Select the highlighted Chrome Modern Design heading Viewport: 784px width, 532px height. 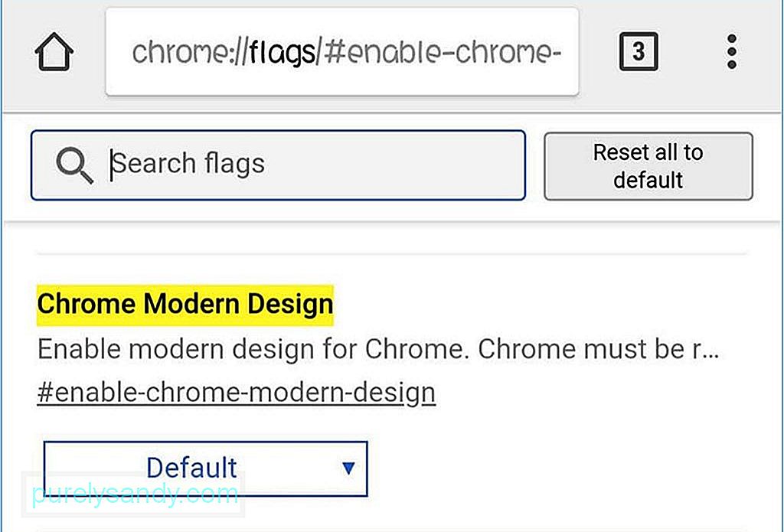point(185,305)
